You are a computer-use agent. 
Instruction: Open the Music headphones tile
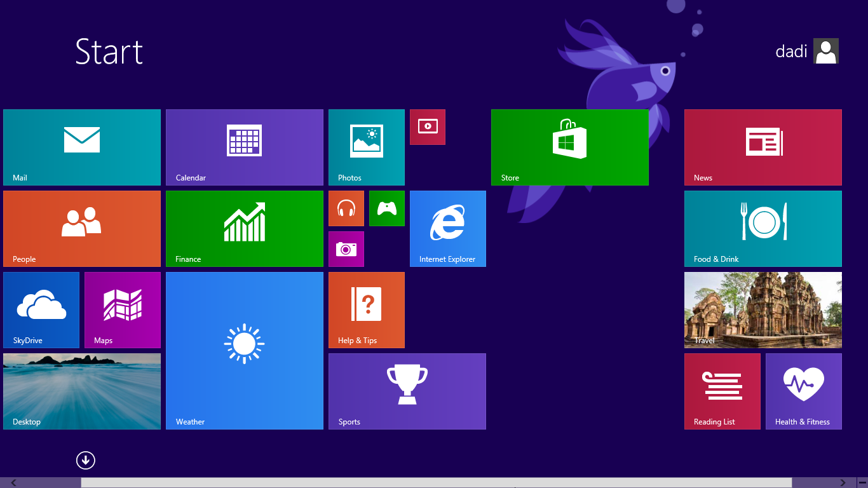(346, 208)
